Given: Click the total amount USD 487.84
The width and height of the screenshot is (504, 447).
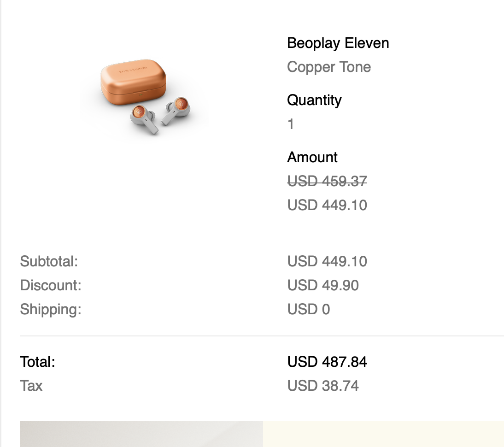Looking at the screenshot, I should click(327, 362).
